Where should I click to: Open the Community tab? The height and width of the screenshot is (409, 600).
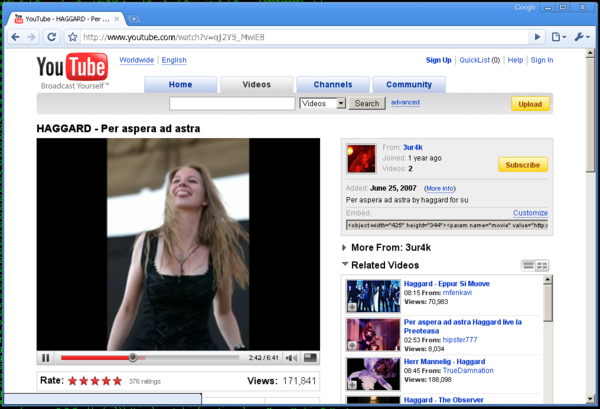[409, 85]
